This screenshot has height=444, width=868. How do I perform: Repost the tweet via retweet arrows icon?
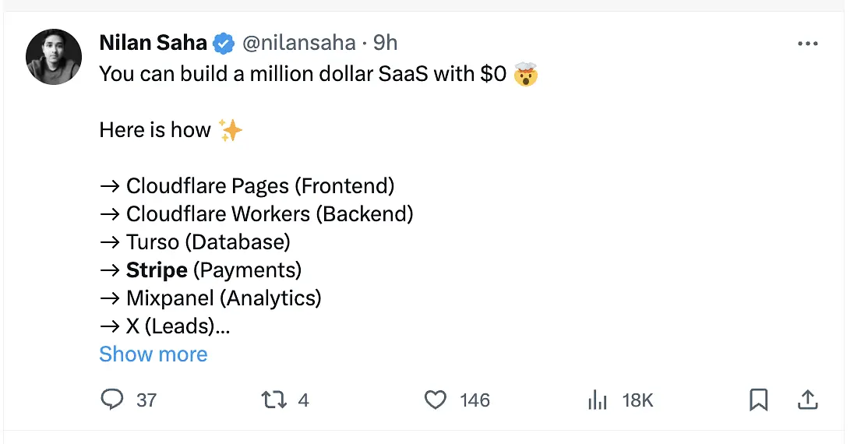(274, 400)
